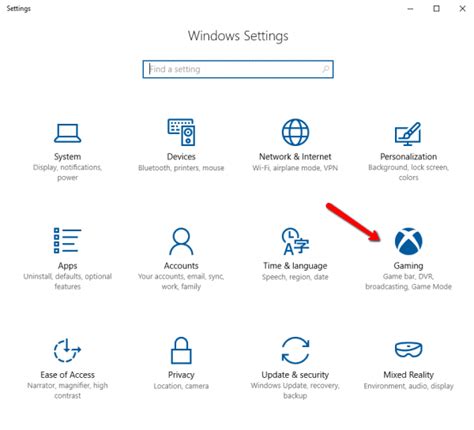This screenshot has width=474, height=430.
Task: Click the Network & Internet label
Action: click(x=295, y=157)
